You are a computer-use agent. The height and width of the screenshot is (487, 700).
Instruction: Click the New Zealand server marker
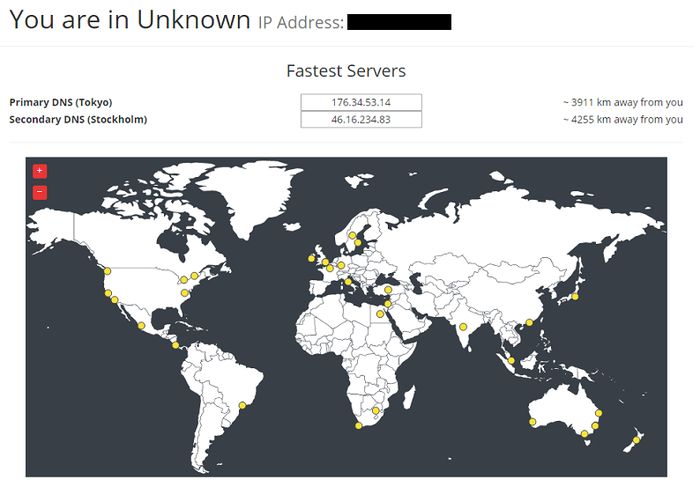pyautogui.click(x=636, y=440)
